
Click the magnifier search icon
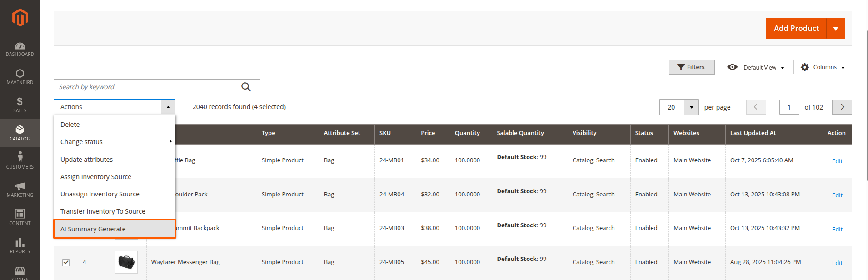pyautogui.click(x=246, y=87)
